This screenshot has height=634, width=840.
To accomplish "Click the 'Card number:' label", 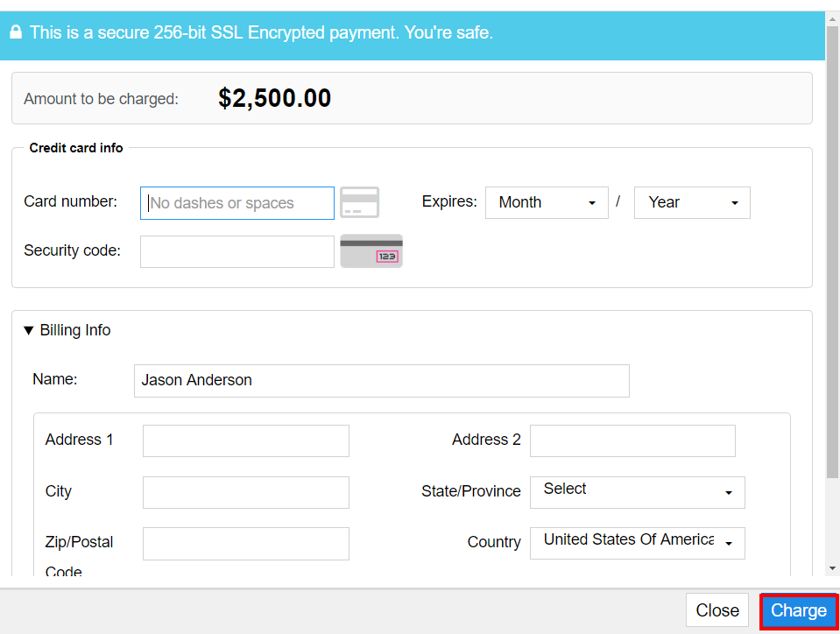I will coord(70,201).
